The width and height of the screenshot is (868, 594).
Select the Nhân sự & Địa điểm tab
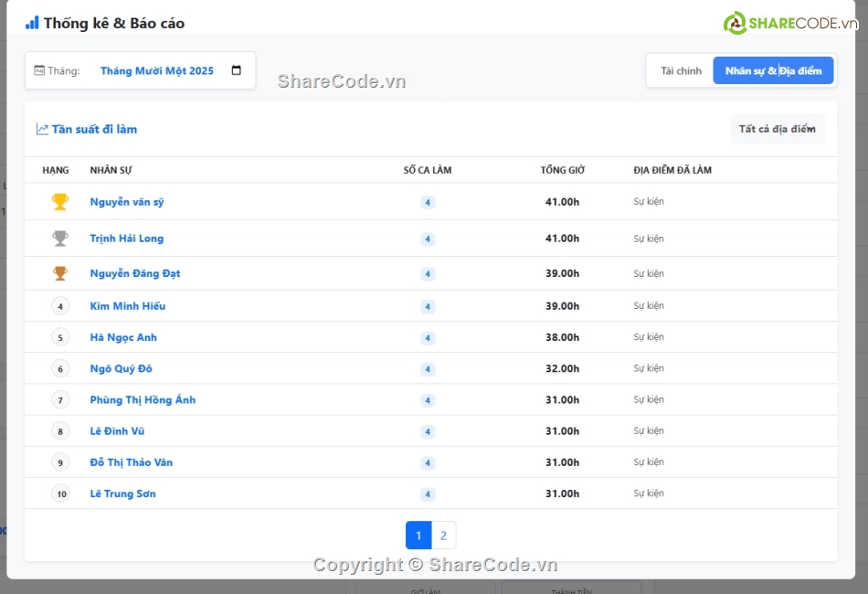(x=773, y=71)
